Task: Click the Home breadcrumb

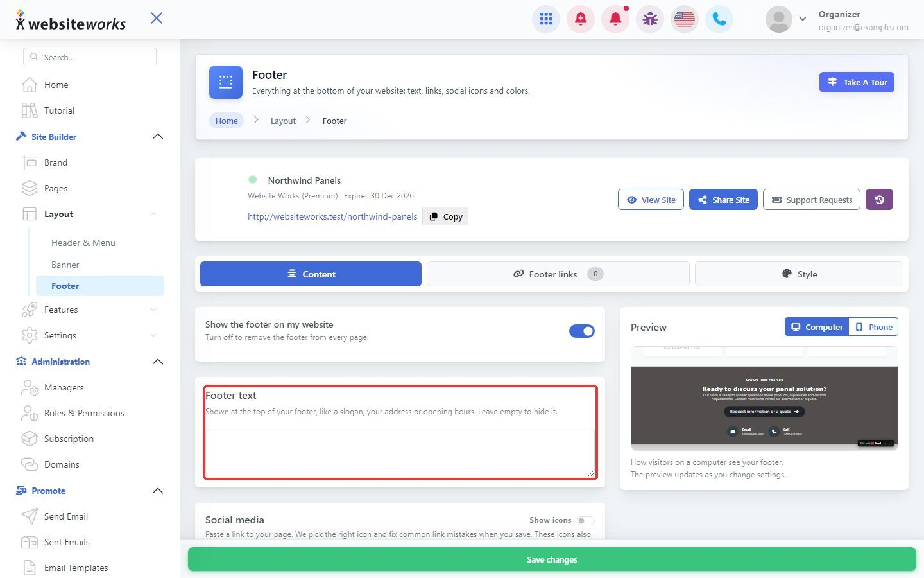Action: (227, 121)
